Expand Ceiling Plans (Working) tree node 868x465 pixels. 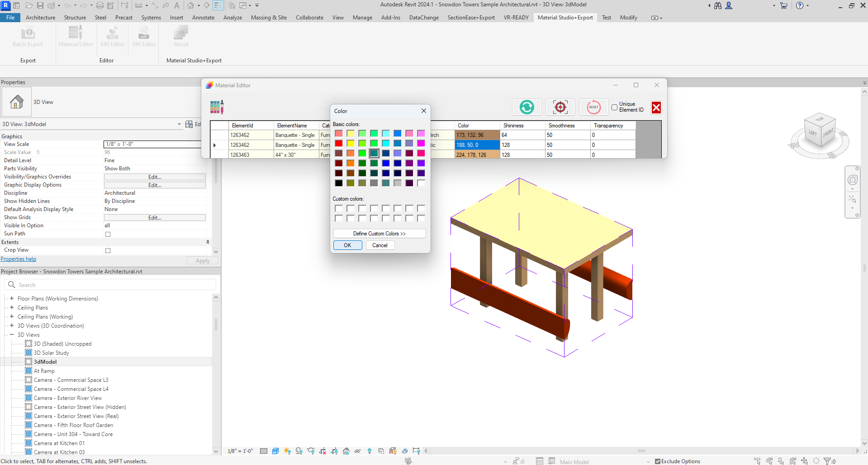click(12, 316)
